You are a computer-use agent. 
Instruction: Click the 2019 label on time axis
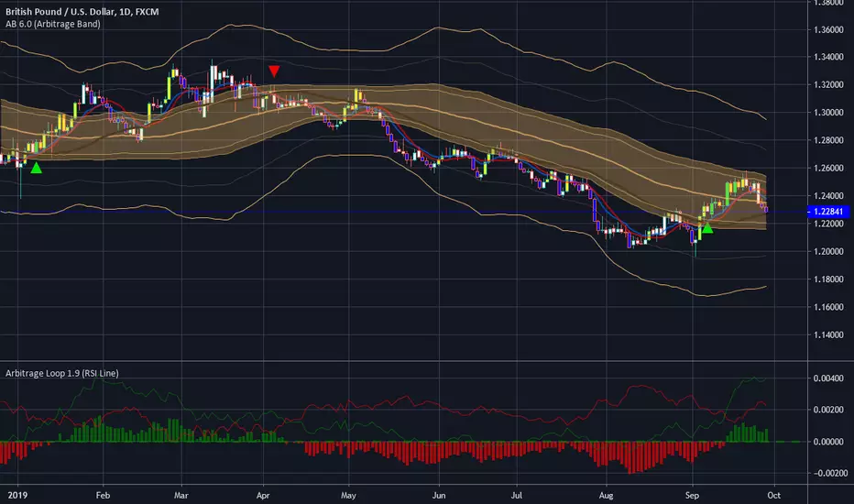coord(17,495)
